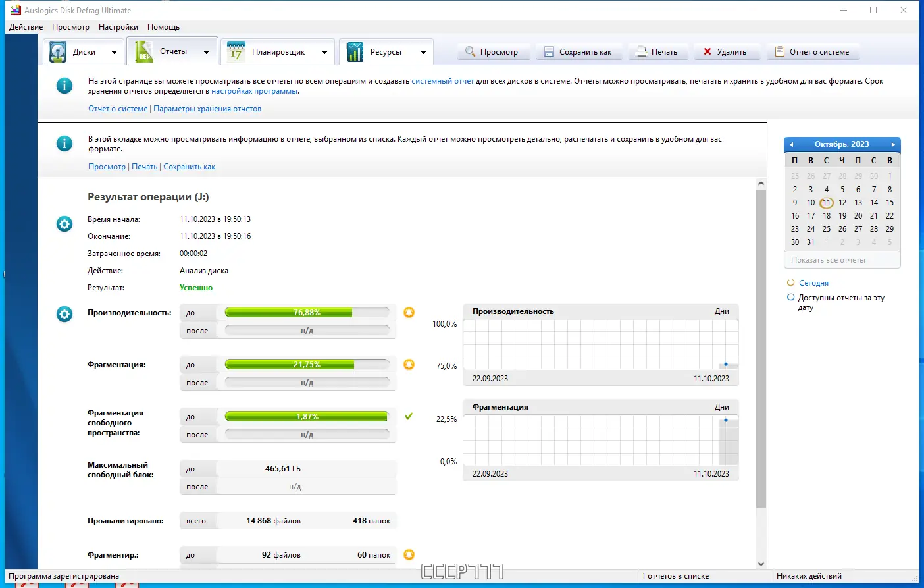The image size is (924, 588).
Task: Click the orange warning icon beside the 21,75% bar
Action: [409, 365]
